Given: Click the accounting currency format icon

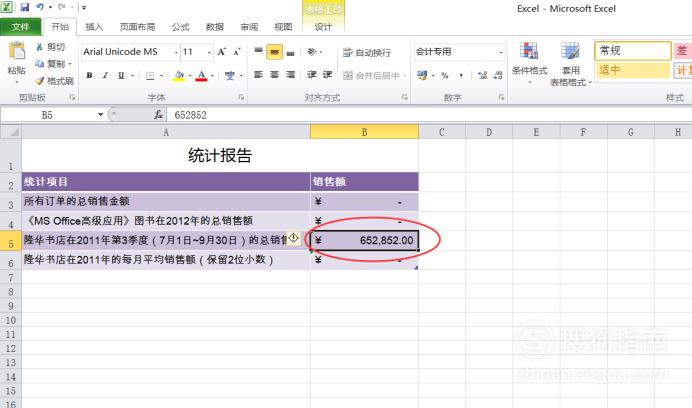Looking at the screenshot, I should tap(422, 76).
